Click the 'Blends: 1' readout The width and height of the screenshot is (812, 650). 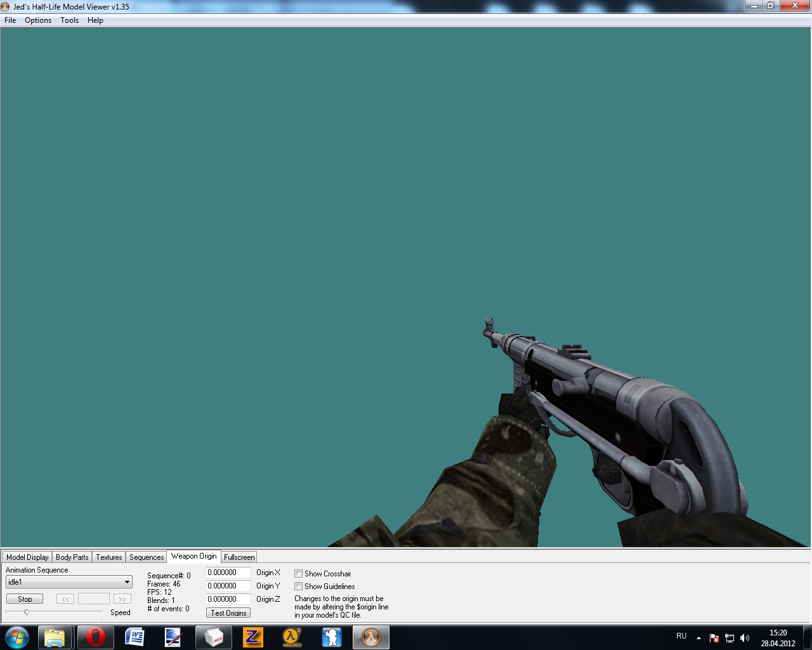161,600
